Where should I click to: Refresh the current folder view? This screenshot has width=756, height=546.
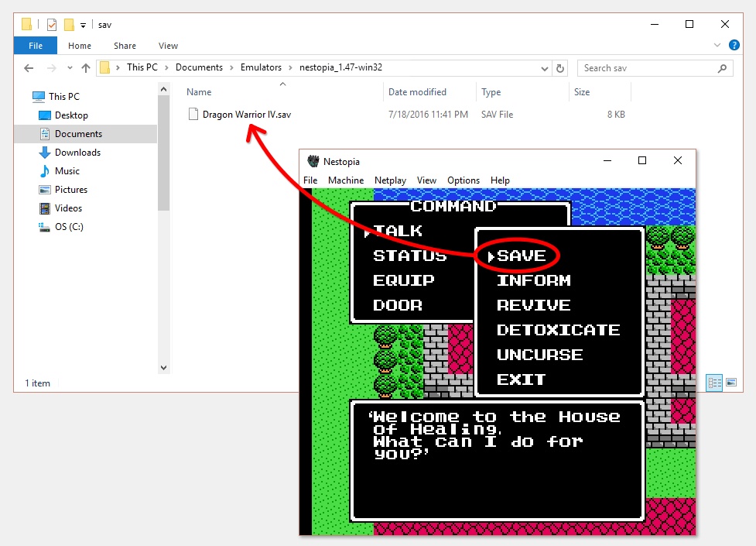[561, 68]
